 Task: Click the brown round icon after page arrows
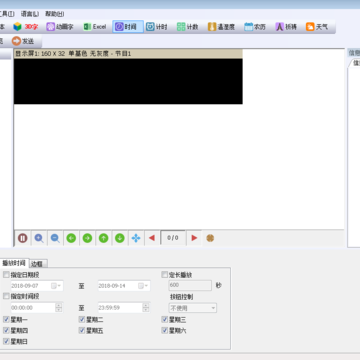pyautogui.click(x=210, y=238)
